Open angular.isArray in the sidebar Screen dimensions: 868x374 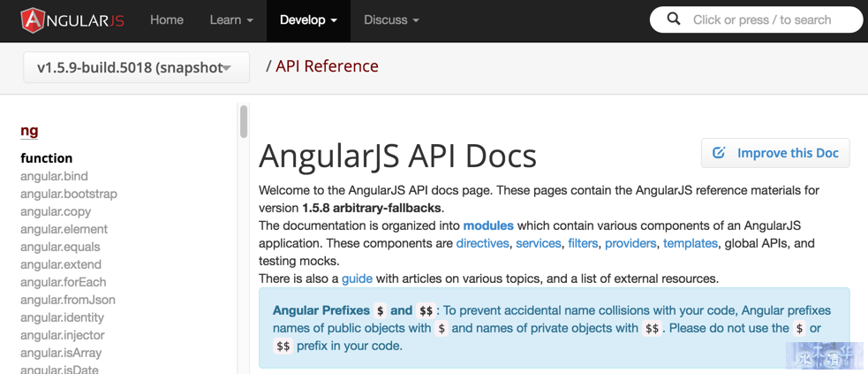[x=61, y=353]
